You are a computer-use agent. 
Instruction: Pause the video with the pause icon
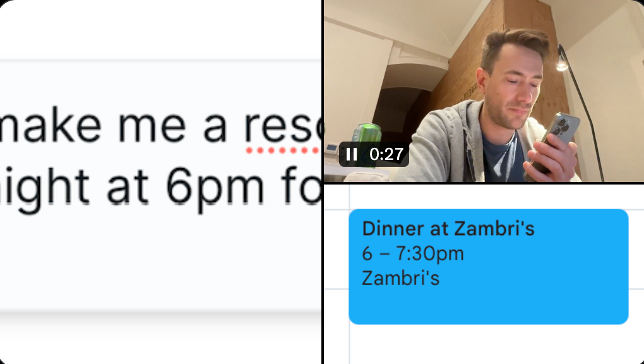click(351, 154)
